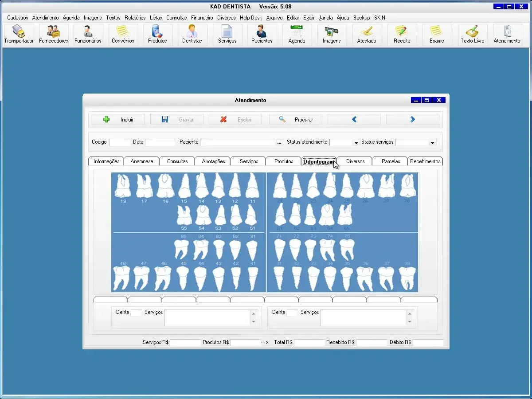Expand the Status serviços dropdown

[x=432, y=143]
